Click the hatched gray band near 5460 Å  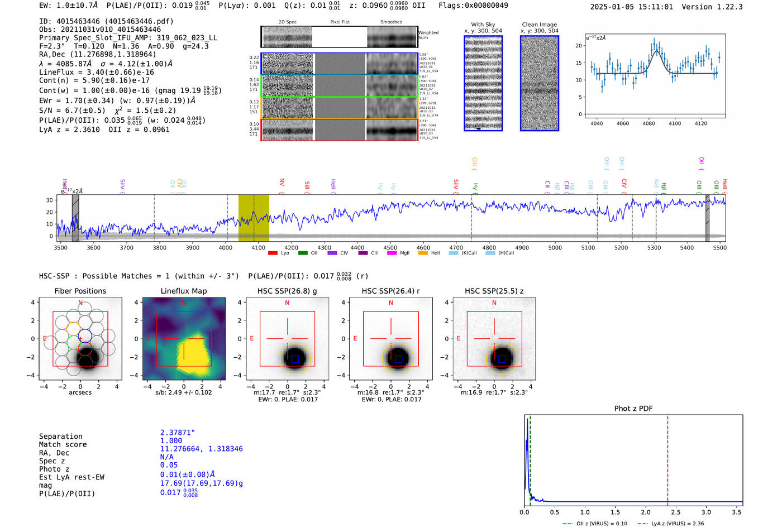tap(707, 218)
